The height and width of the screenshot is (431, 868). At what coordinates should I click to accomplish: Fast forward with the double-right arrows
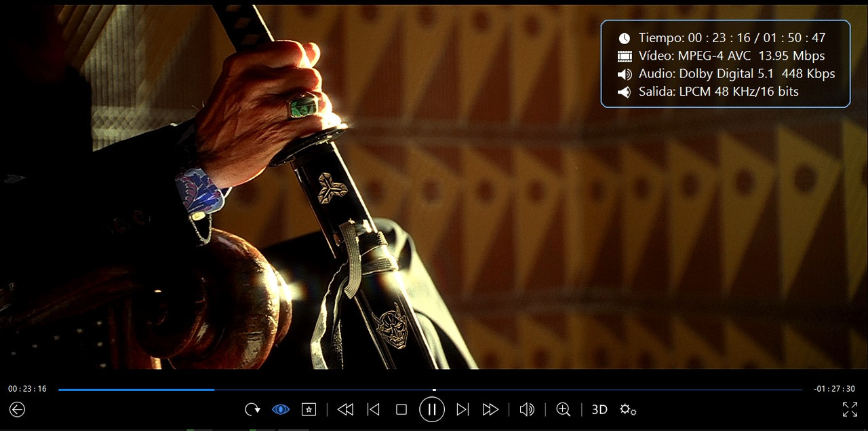(490, 409)
